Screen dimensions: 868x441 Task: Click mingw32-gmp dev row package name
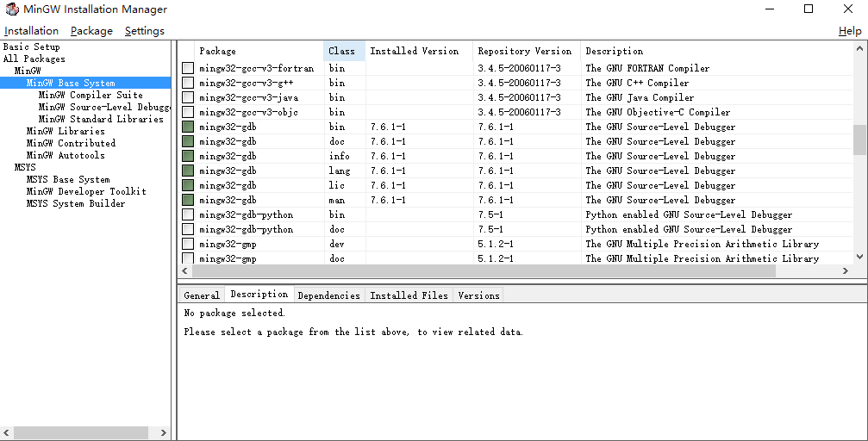point(228,244)
